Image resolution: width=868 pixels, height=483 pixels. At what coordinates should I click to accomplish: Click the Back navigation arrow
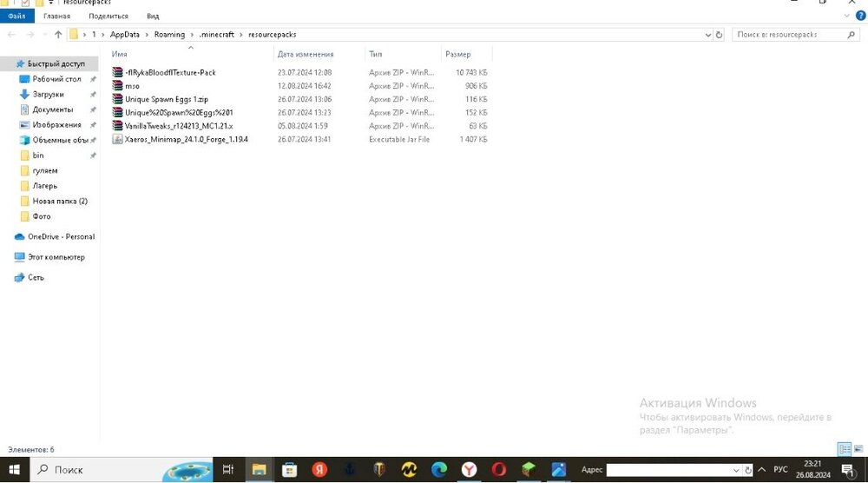coord(11,35)
